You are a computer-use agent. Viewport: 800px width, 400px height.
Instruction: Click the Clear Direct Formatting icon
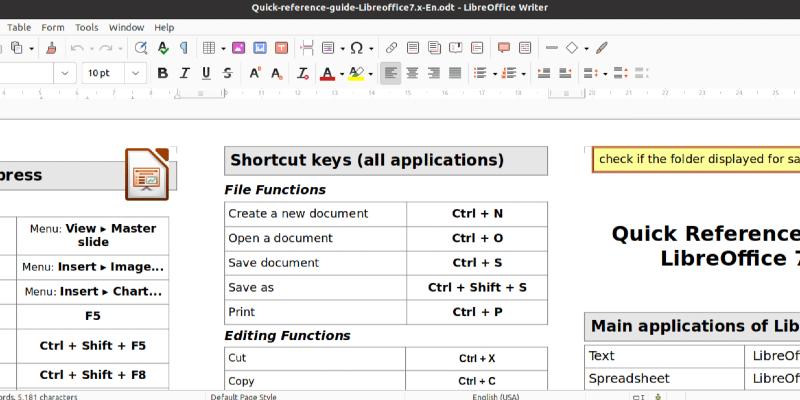pos(301,73)
